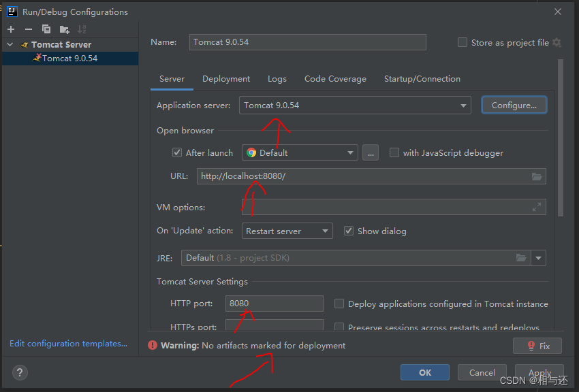The height and width of the screenshot is (392, 579).
Task: Open the Code Coverage tab
Action: [335, 79]
